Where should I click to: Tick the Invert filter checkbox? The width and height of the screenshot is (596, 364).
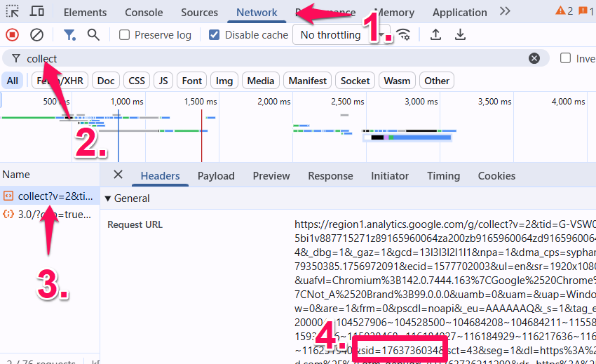click(x=565, y=58)
